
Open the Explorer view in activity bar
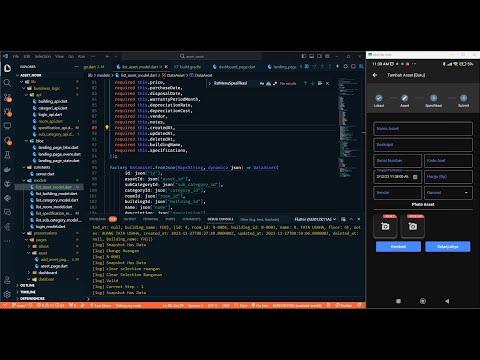pos(7,68)
